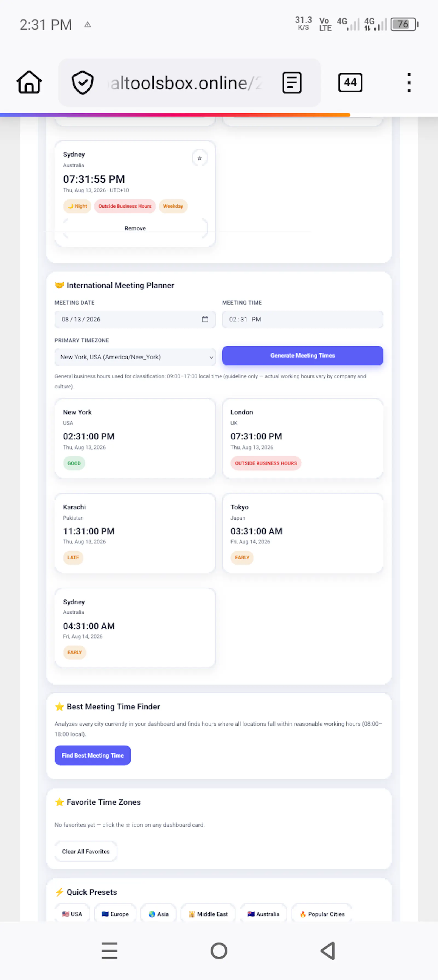Choose the Asia quick preset
Screen dimensions: 438x980
coord(159,914)
